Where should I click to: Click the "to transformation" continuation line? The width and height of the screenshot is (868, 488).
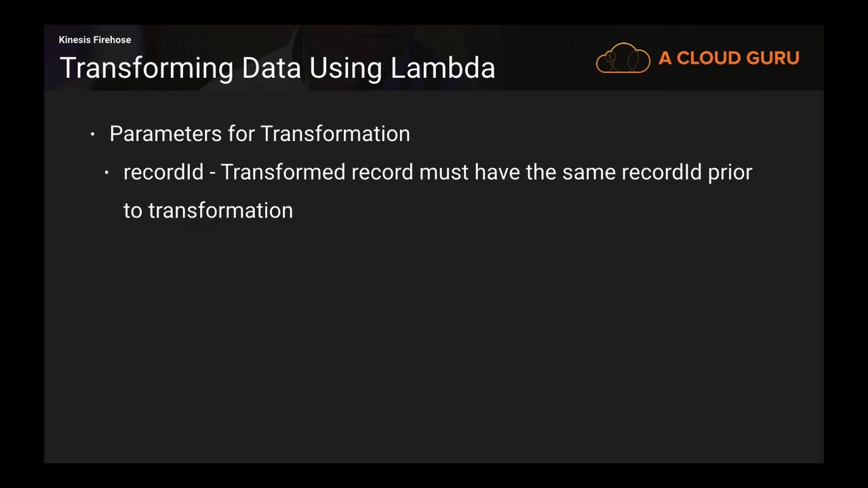[208, 211]
